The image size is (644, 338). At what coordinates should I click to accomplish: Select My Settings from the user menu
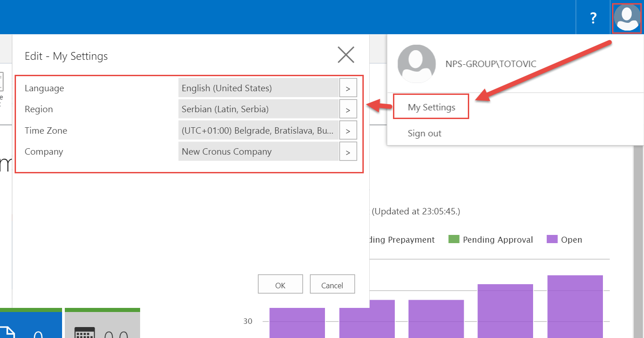[431, 107]
